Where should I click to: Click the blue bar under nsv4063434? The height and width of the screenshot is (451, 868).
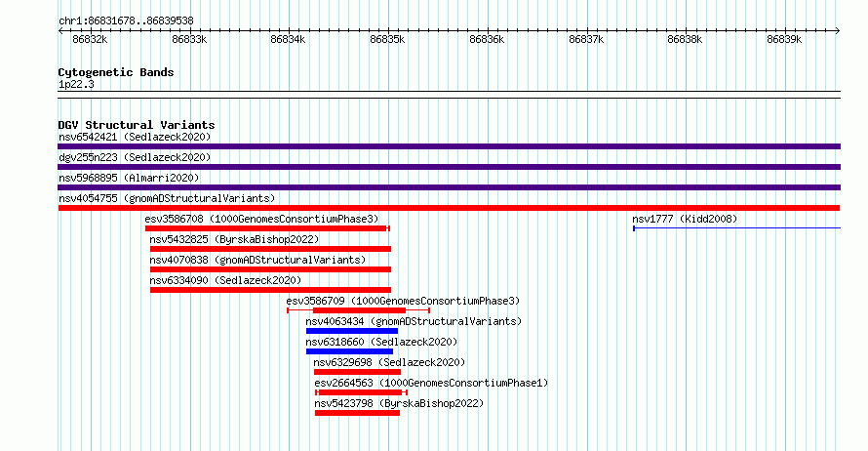352,331
